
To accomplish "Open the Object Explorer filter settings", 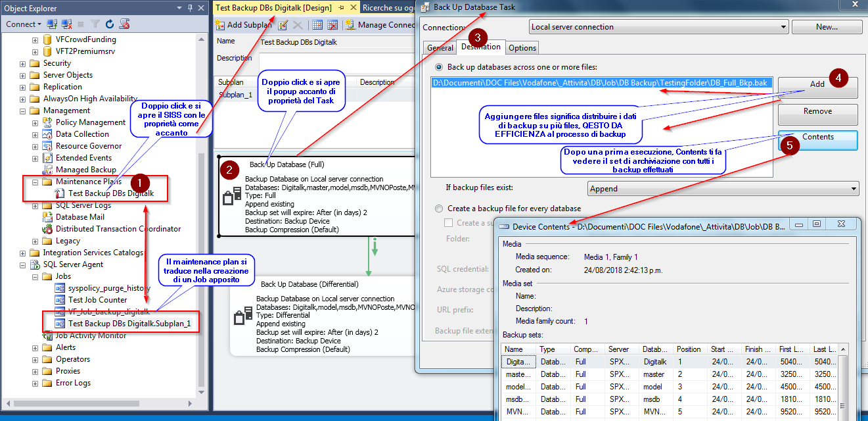I will 95,24.
